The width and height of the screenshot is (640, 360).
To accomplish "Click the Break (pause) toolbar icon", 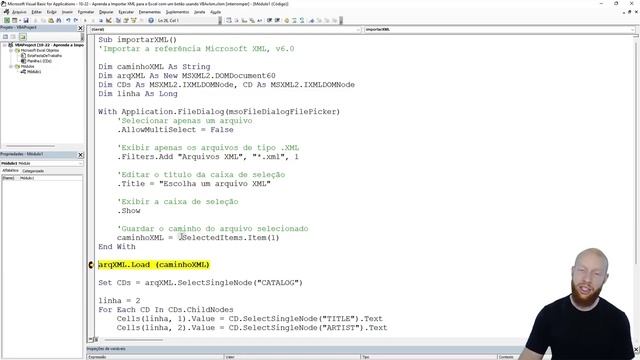I will click(93, 20).
